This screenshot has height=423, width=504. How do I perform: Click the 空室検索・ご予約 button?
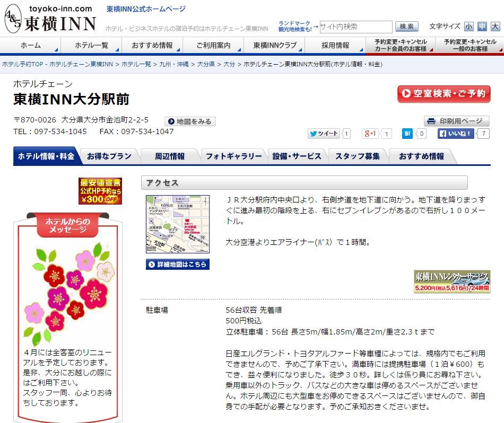click(444, 94)
